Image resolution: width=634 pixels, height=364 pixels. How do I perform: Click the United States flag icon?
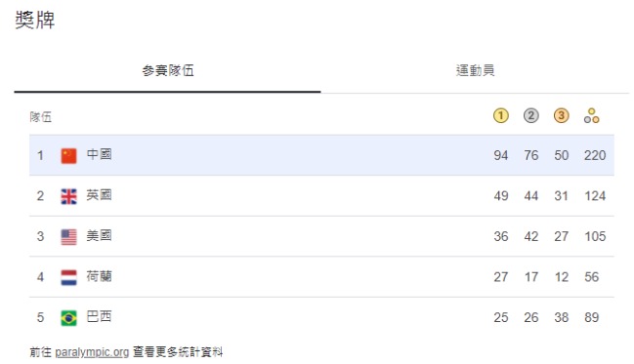tap(68, 237)
